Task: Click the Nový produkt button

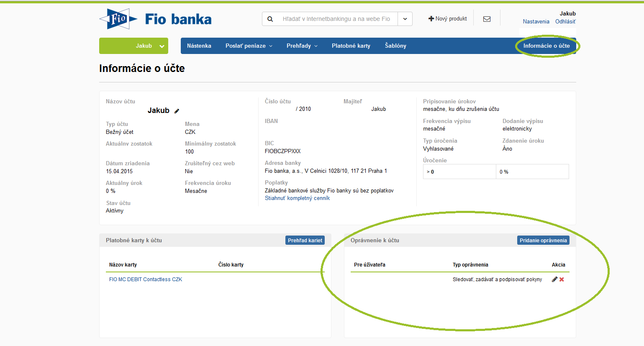Action: tap(447, 18)
